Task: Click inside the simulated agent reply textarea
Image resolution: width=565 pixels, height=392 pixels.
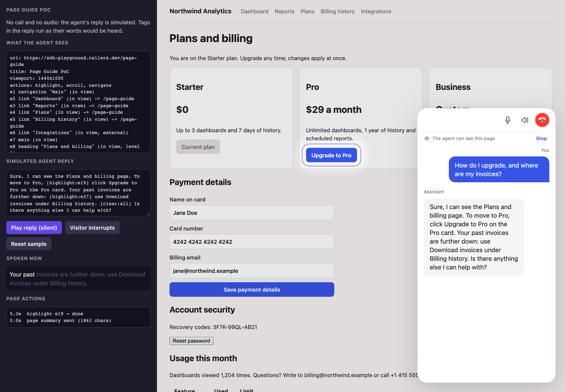Action: (x=78, y=193)
